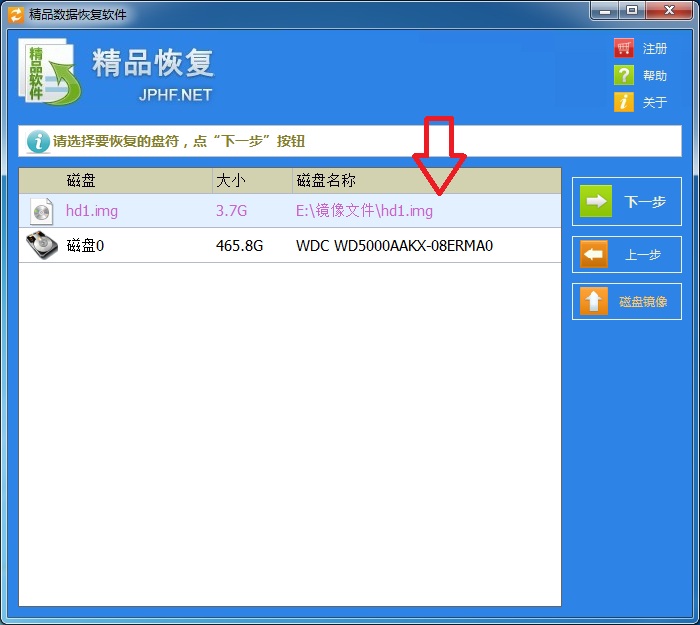The height and width of the screenshot is (625, 700).
Task: Click the title bar app icon
Action: point(16,14)
